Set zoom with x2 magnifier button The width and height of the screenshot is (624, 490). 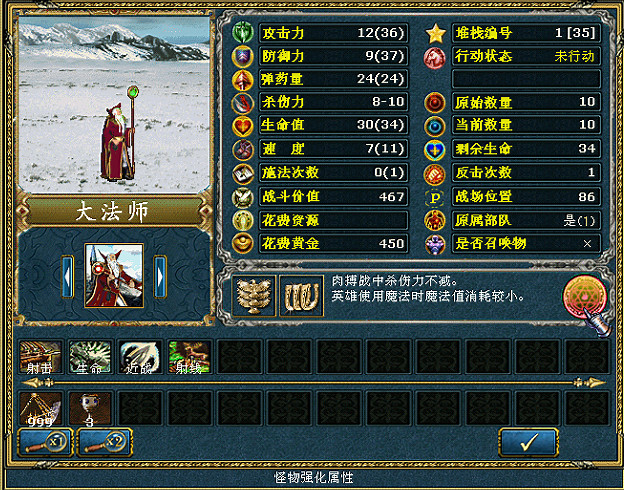coord(105,442)
